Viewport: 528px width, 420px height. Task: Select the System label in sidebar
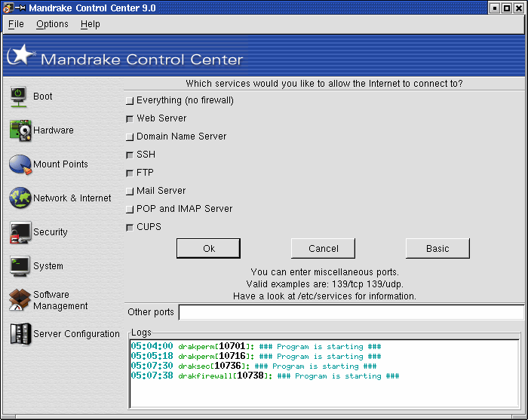pos(48,266)
